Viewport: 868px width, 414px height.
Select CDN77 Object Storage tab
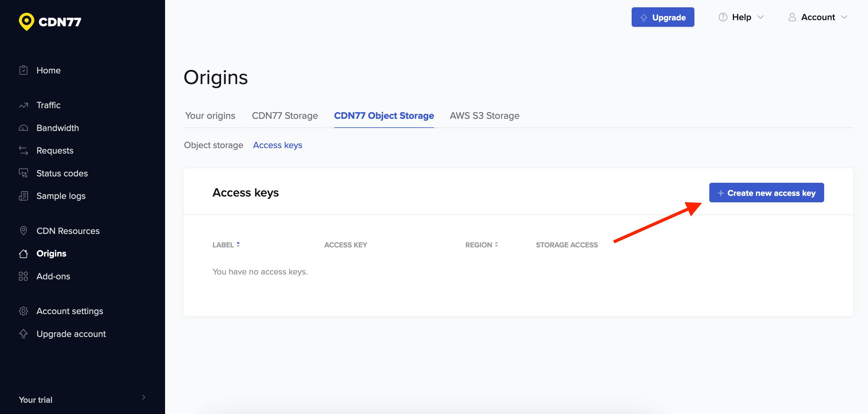pyautogui.click(x=384, y=116)
